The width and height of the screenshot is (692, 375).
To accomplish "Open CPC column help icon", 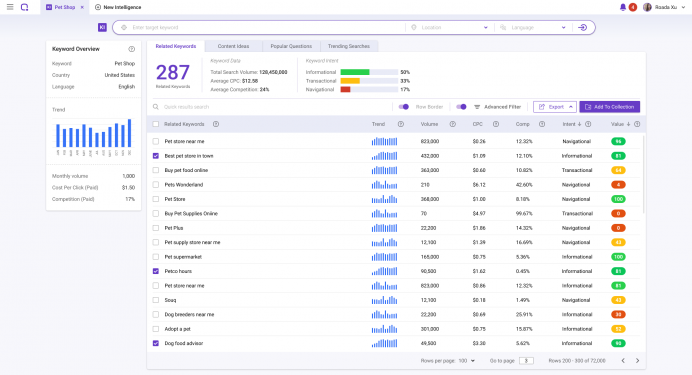I will [496, 124].
